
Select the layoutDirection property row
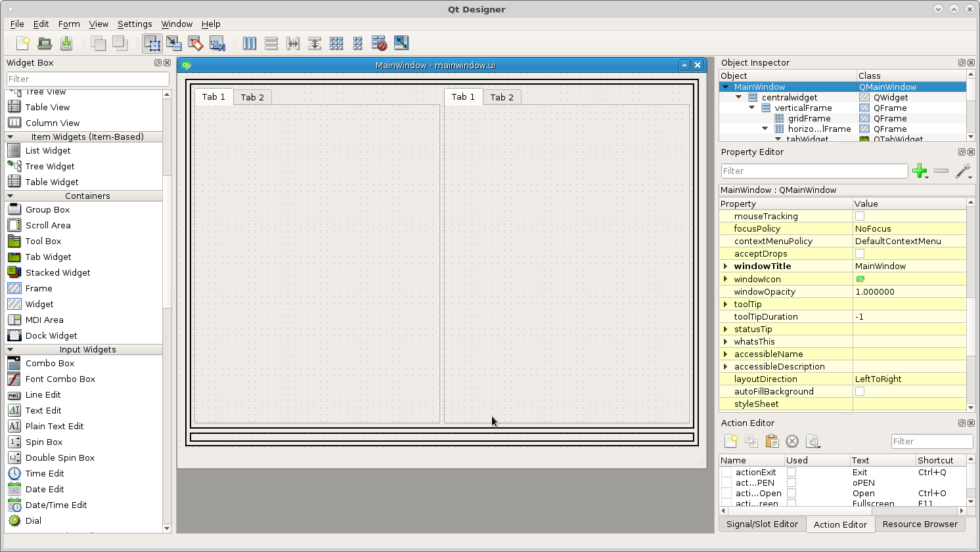coord(843,379)
